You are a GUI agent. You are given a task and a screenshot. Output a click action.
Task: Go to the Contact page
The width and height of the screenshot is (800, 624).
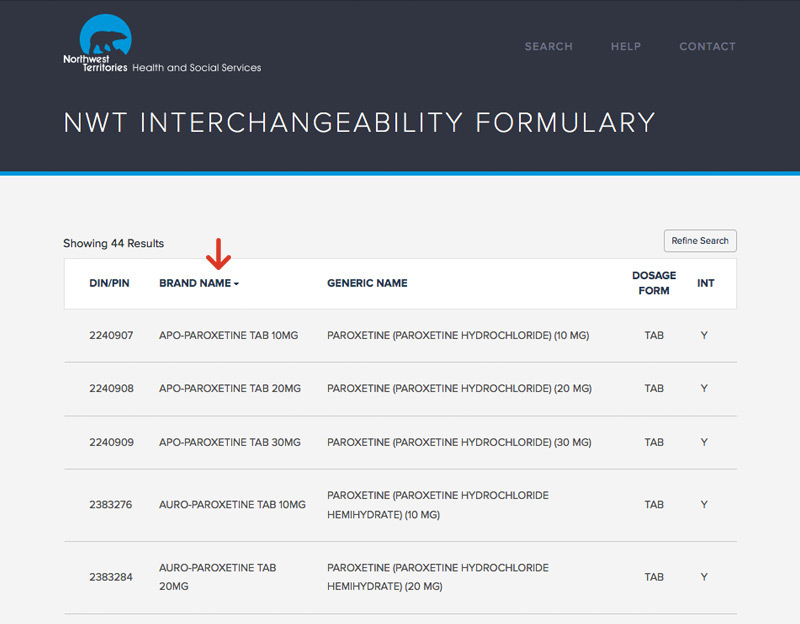coord(707,46)
